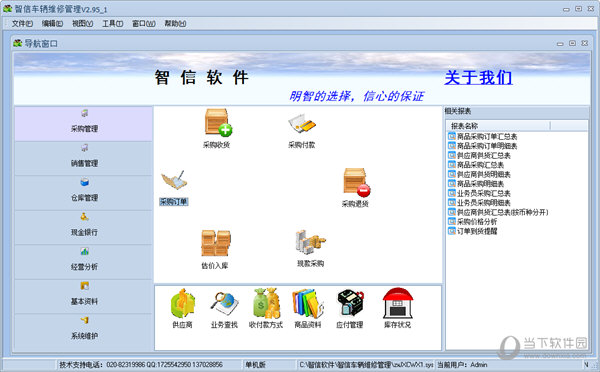Minimize the 导航窗口 inner window

(560, 44)
